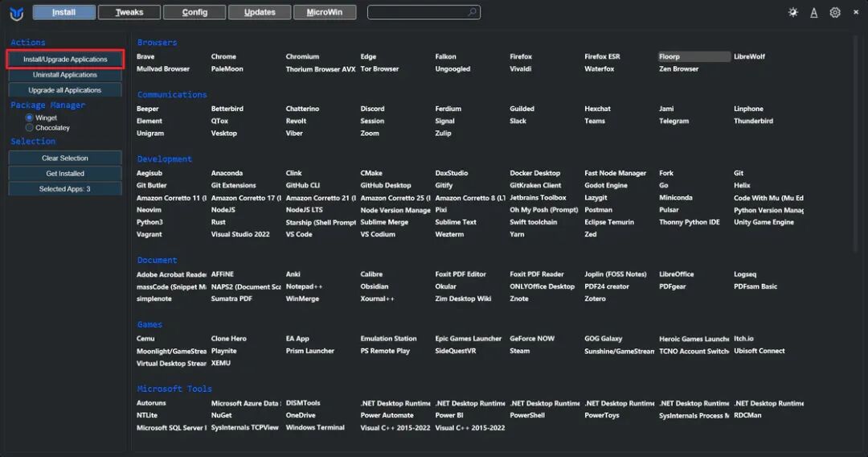
Task: Collapse the Browsers category header
Action: (x=158, y=43)
